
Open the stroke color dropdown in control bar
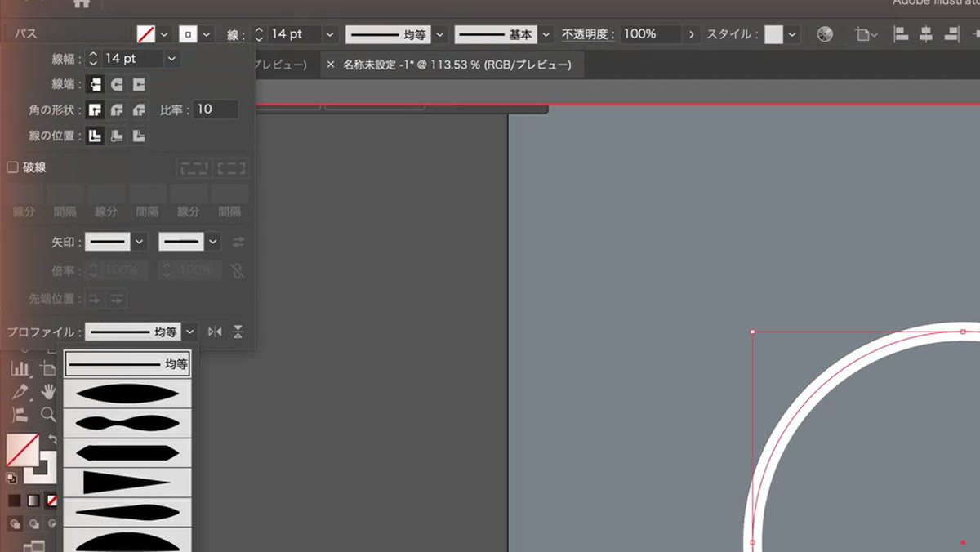point(207,34)
